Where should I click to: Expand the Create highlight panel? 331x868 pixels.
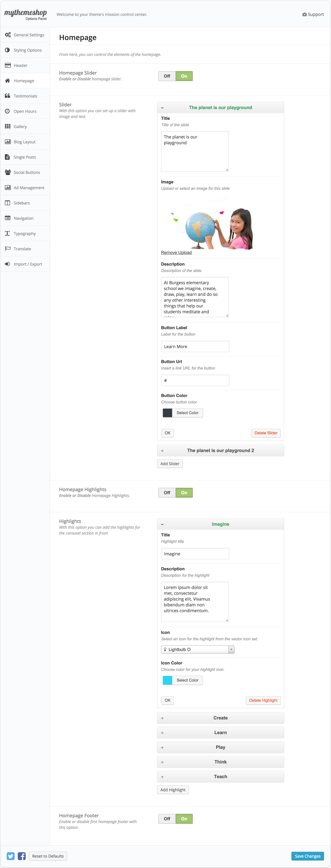(220, 718)
